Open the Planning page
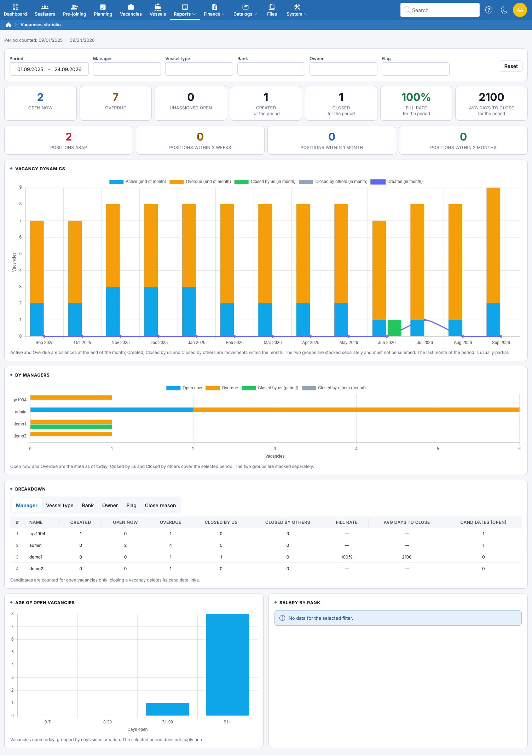Viewport: 532px width, 756px height. 103,10
